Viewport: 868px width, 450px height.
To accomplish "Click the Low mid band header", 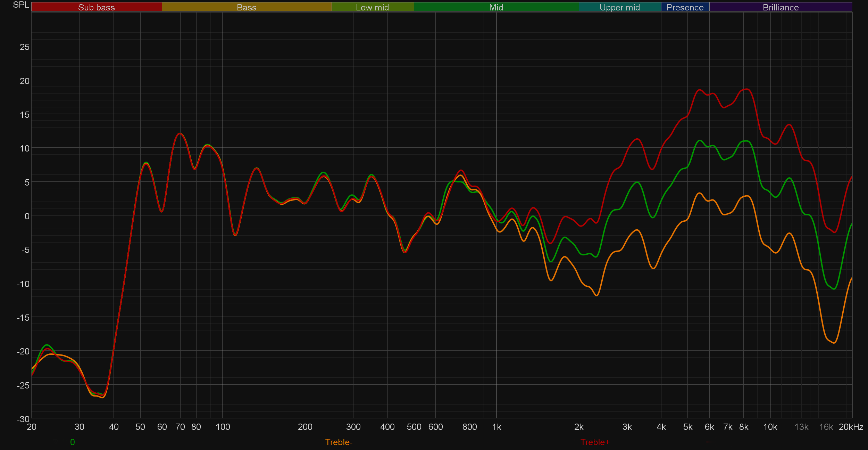I will 372,7.
